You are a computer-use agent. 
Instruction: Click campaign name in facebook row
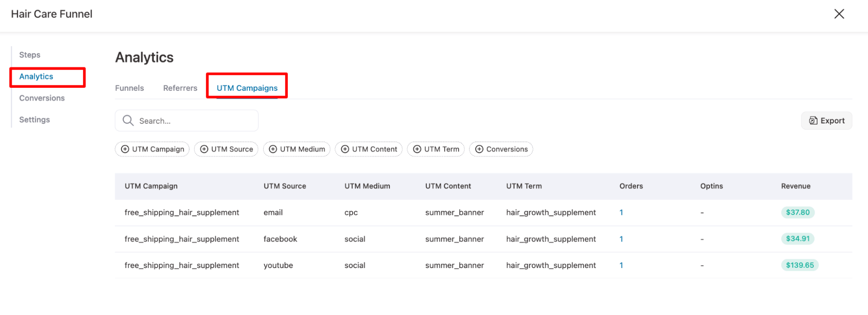click(182, 239)
